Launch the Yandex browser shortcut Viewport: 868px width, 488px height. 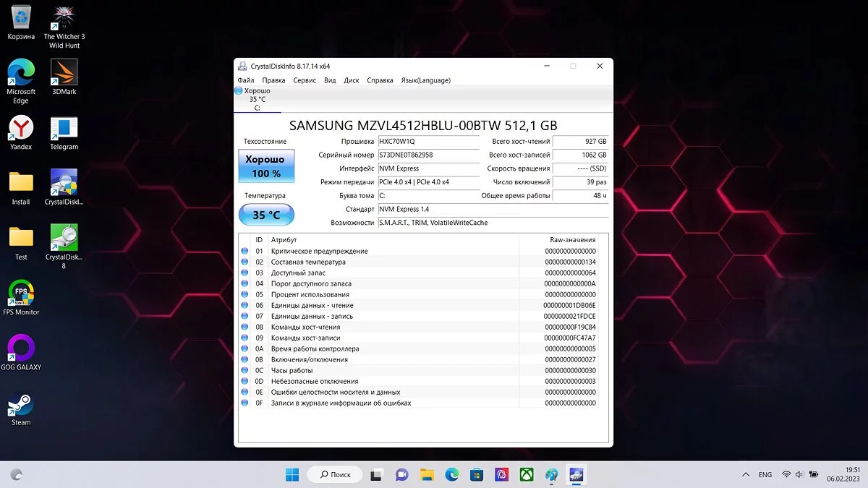(x=21, y=132)
